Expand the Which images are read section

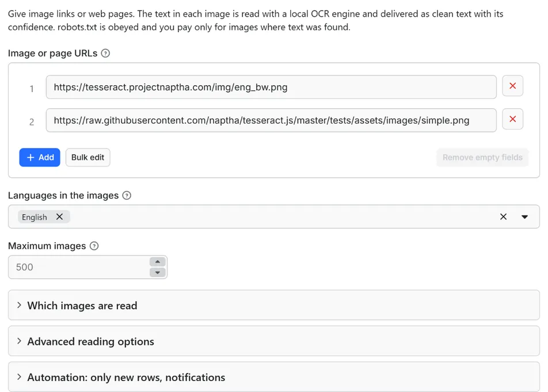[x=274, y=305]
